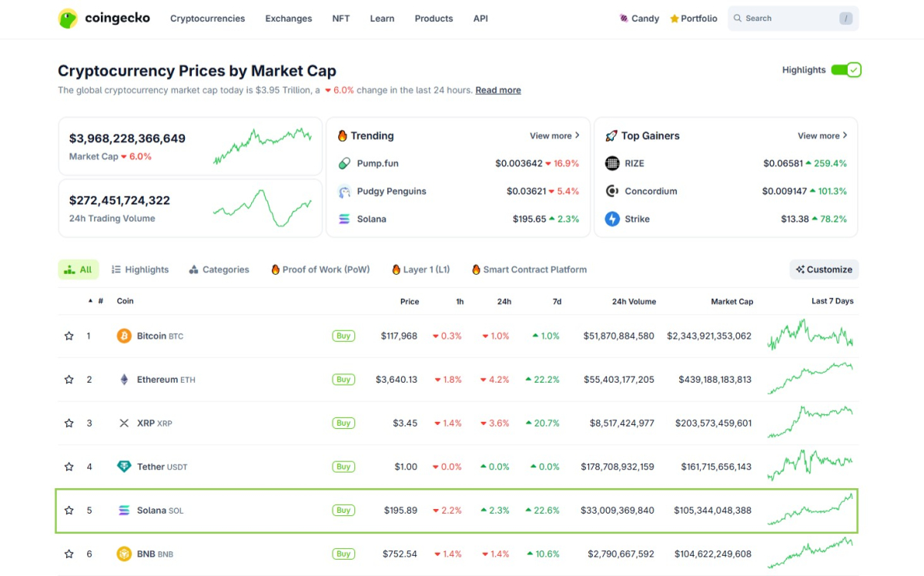Toggle the Highlights switch off
The height and width of the screenshot is (576, 924).
click(x=845, y=70)
